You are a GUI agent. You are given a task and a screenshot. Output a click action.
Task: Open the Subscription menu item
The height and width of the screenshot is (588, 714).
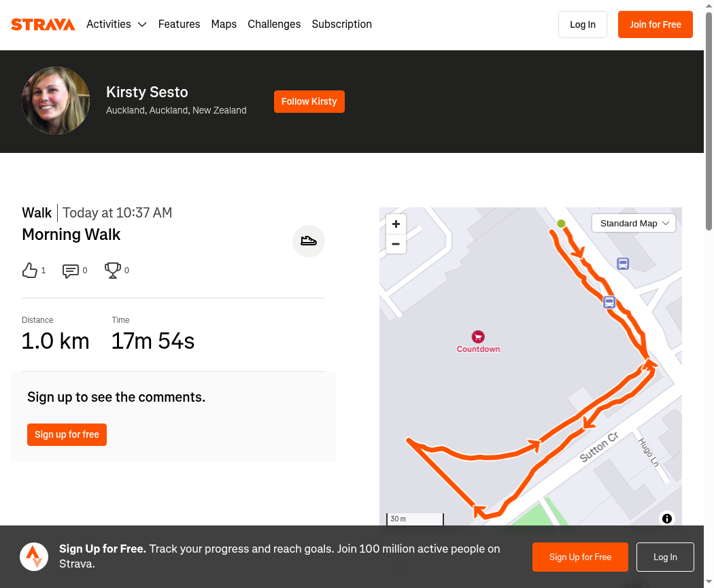point(341,24)
